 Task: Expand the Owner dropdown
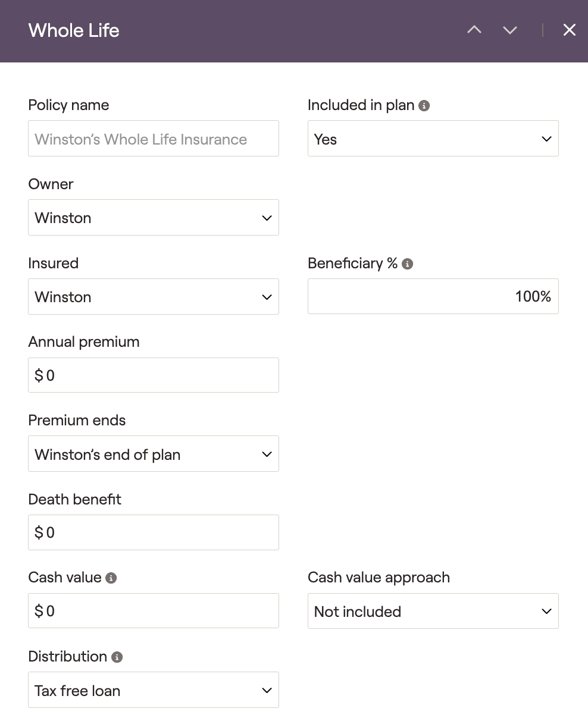pos(153,218)
